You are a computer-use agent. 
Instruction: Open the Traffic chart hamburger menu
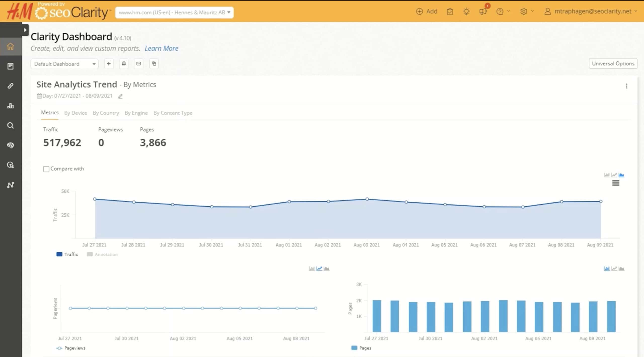click(x=616, y=183)
